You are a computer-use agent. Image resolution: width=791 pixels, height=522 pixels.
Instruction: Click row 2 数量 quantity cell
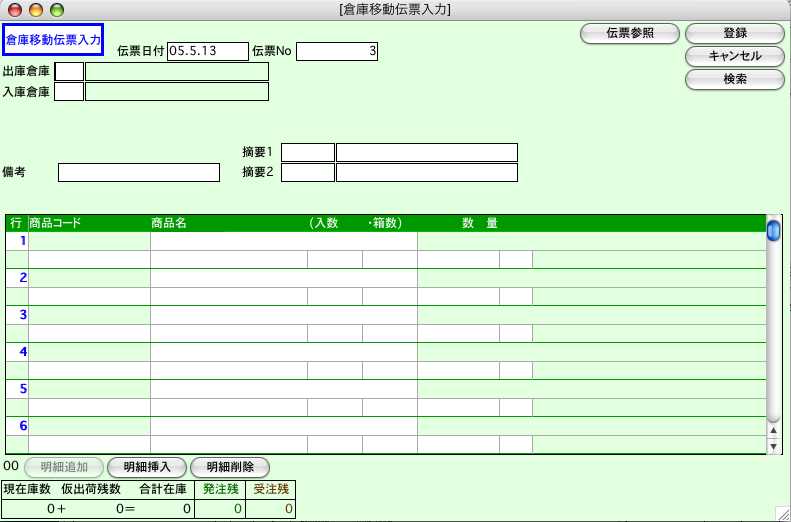(458, 297)
